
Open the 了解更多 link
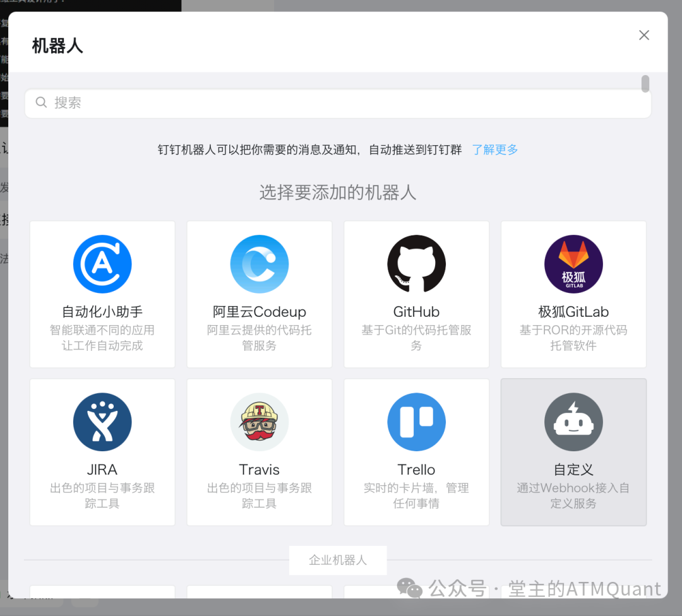coord(495,150)
